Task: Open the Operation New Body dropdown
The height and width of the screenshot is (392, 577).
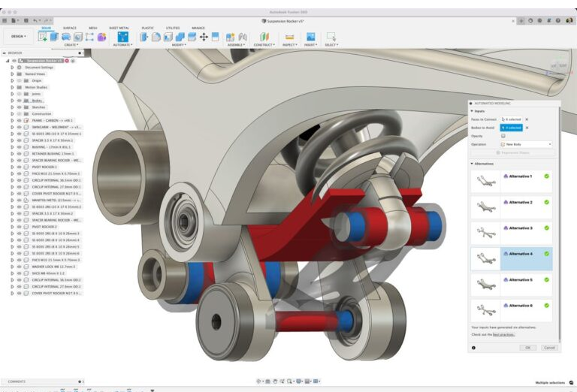Action: coord(526,144)
